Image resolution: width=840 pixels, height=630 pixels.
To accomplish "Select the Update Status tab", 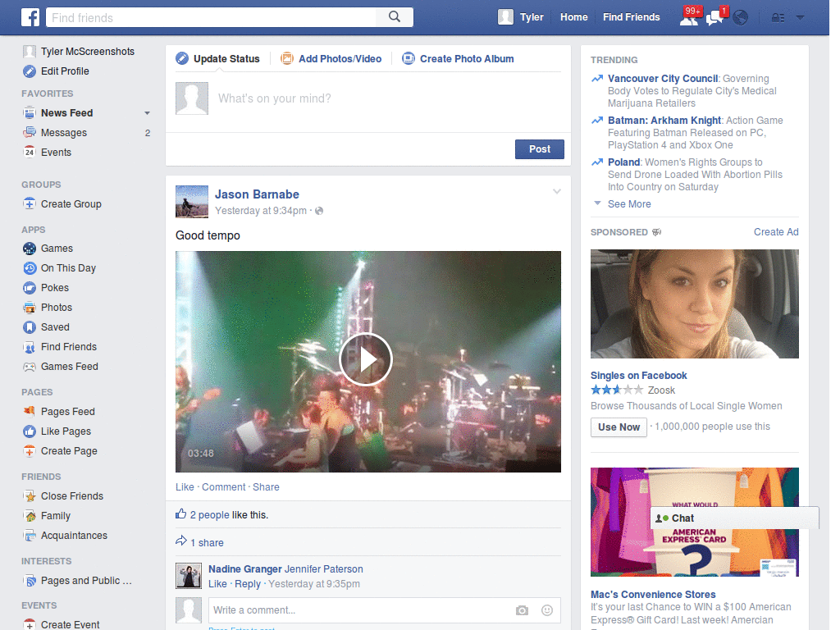I will 218,59.
